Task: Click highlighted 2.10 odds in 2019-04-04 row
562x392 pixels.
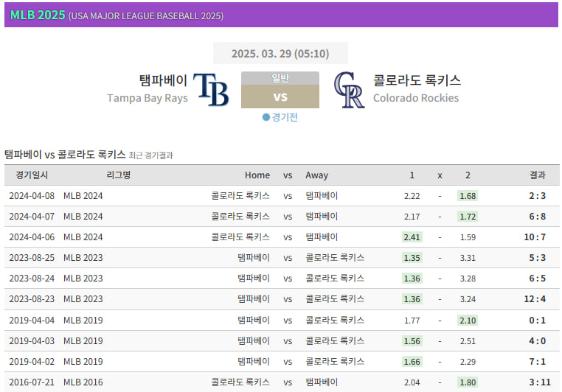Action: click(x=468, y=321)
